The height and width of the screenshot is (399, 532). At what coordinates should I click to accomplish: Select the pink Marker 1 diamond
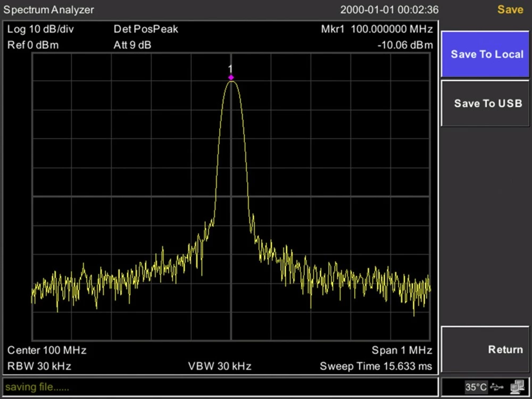pyautogui.click(x=231, y=77)
